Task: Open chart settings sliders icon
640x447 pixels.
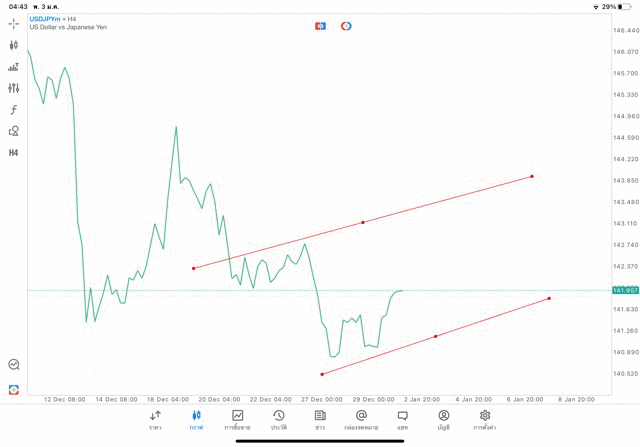Action: pos(14,88)
